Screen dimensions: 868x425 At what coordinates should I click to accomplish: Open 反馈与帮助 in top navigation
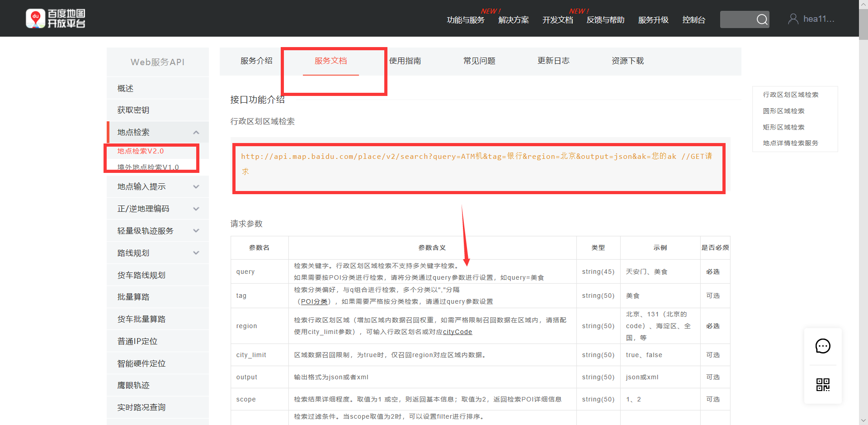pos(605,20)
